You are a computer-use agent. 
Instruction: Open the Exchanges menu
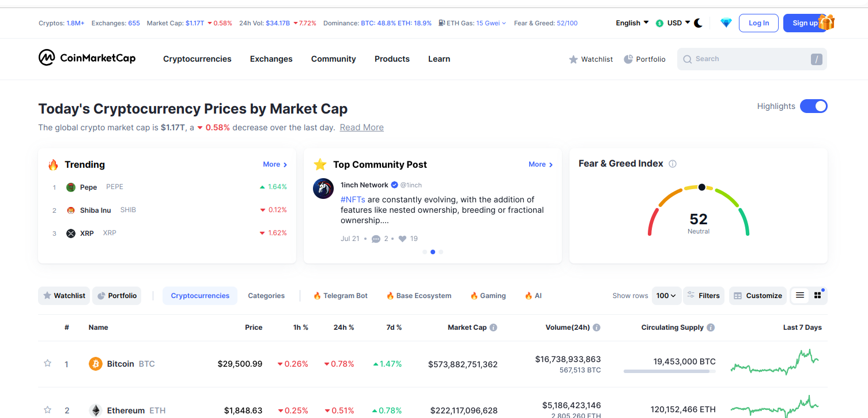tap(271, 59)
